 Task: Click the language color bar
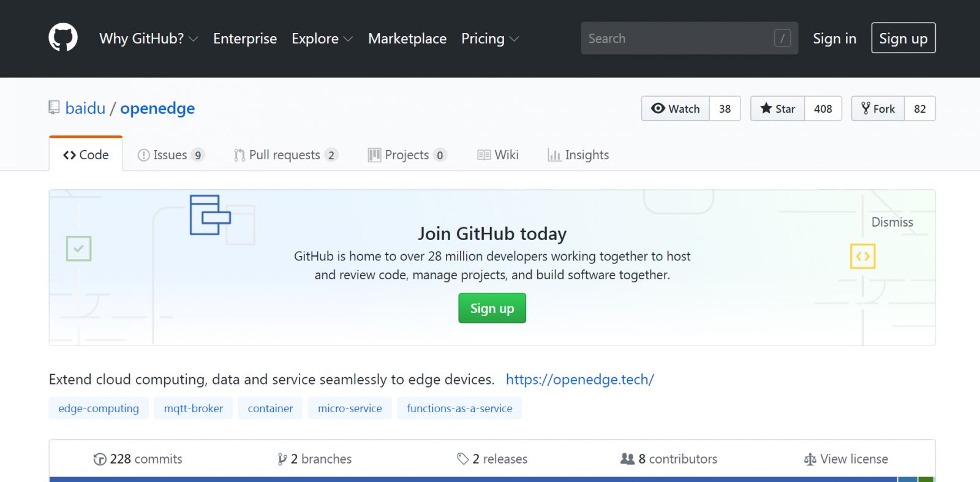[472, 479]
